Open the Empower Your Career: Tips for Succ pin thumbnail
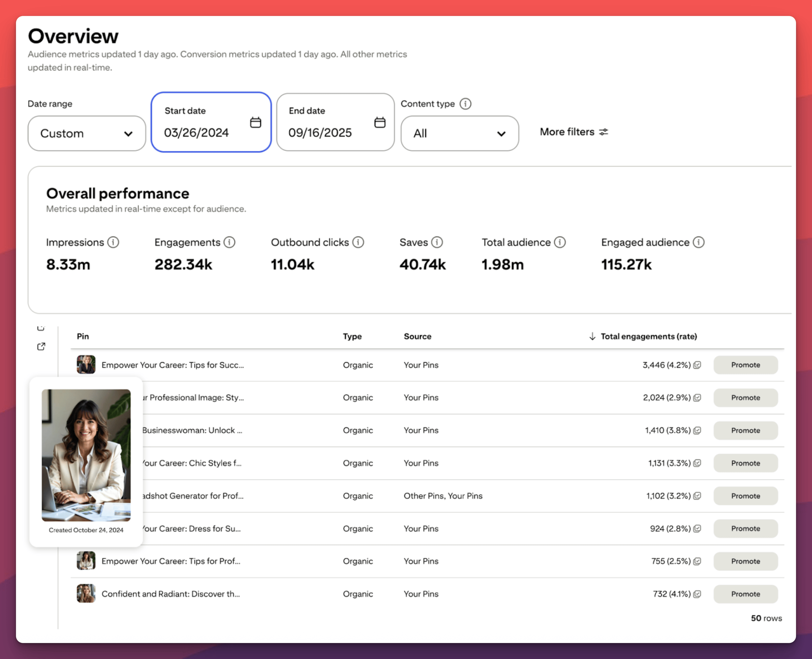 (x=86, y=365)
